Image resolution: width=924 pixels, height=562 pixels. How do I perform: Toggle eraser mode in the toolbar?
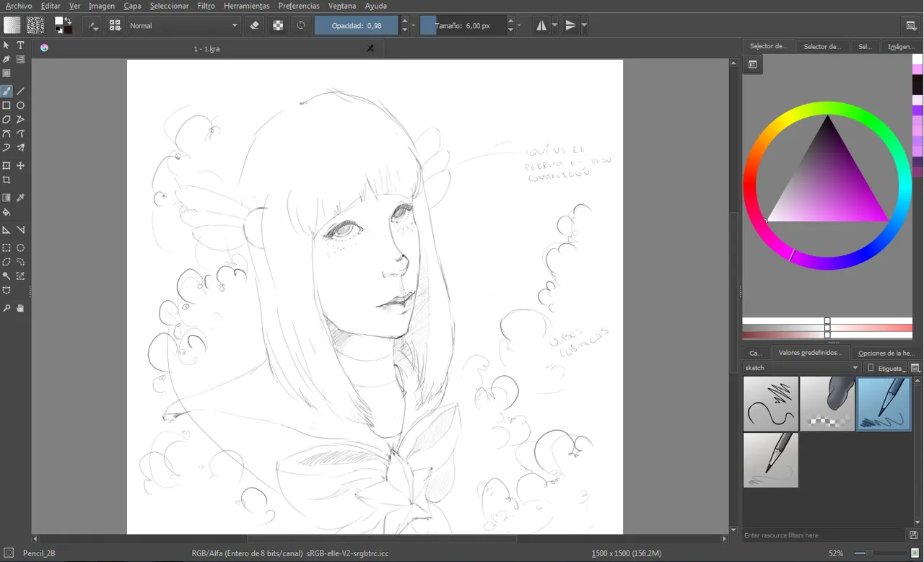tap(254, 25)
